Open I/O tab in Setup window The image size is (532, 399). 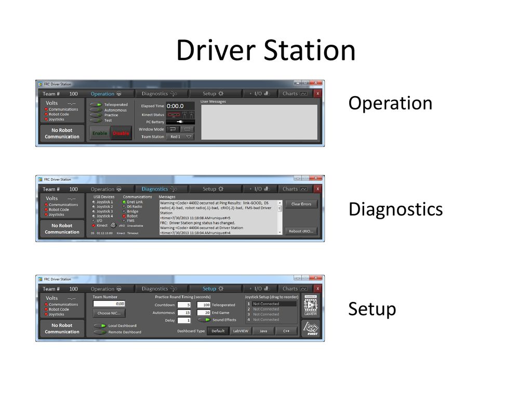pos(260,289)
